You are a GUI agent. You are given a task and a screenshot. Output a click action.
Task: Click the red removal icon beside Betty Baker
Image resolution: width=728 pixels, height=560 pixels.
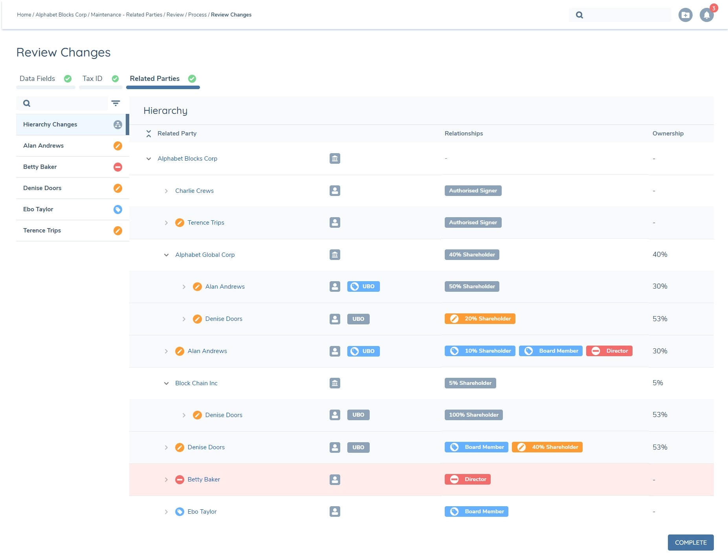pos(118,167)
